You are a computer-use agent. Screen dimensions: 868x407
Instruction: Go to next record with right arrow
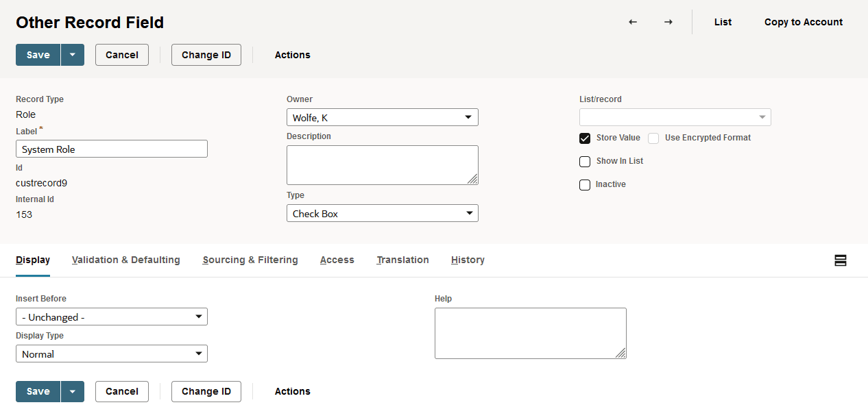tap(668, 22)
